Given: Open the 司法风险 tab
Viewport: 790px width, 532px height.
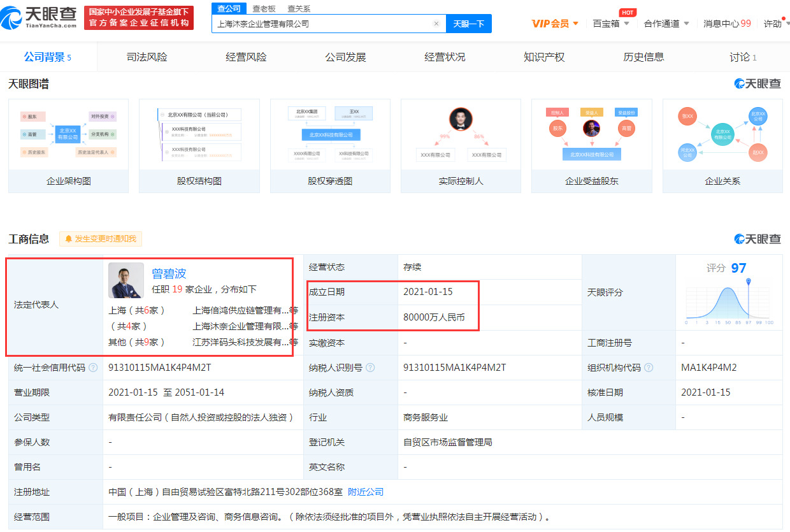Looking at the screenshot, I should (147, 57).
